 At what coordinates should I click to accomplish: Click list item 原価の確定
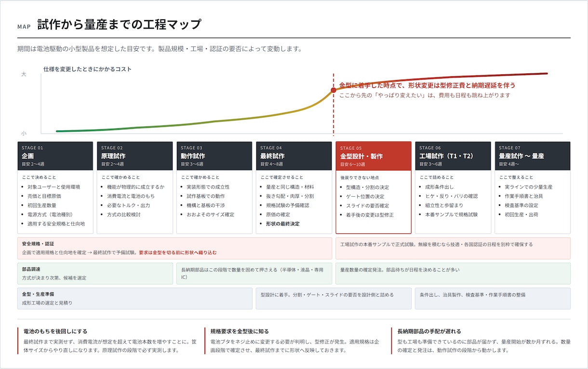coord(278,215)
